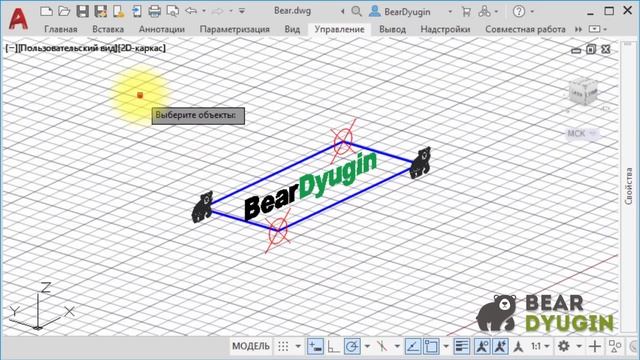Screen dimensions: 640x360
Task: Toggle Isometric Drafting in the status bar
Action: pyautogui.click(x=382, y=346)
